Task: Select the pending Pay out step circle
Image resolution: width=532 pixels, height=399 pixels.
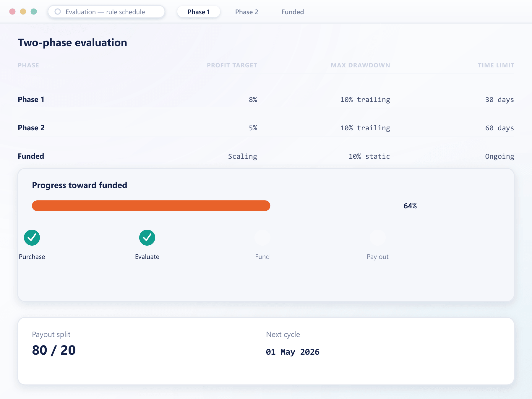Action: click(x=378, y=238)
